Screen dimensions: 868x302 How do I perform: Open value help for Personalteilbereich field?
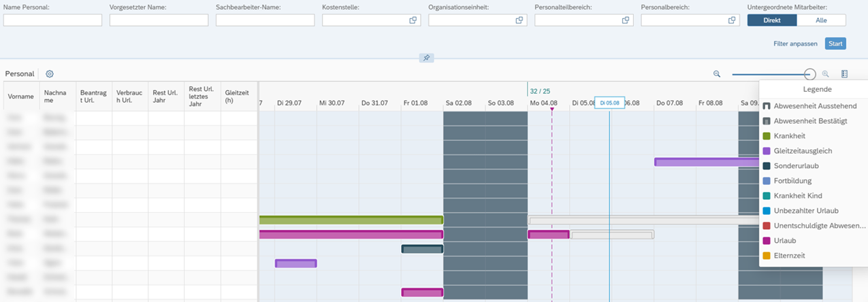tap(625, 20)
